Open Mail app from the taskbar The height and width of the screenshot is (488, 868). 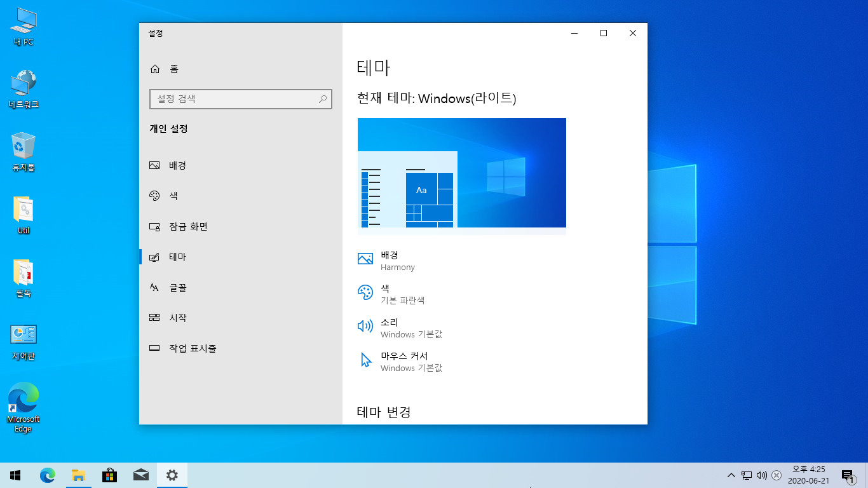(x=140, y=475)
